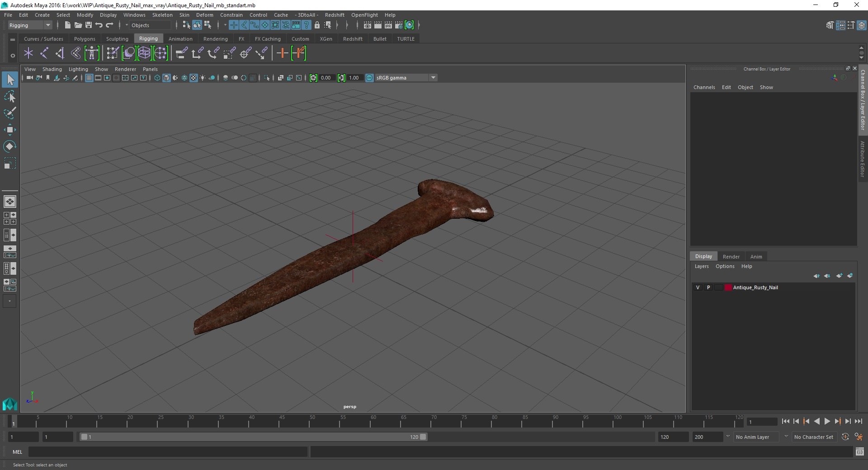Open a scene with folder icon
Image resolution: width=868 pixels, height=470 pixels.
tap(78, 25)
